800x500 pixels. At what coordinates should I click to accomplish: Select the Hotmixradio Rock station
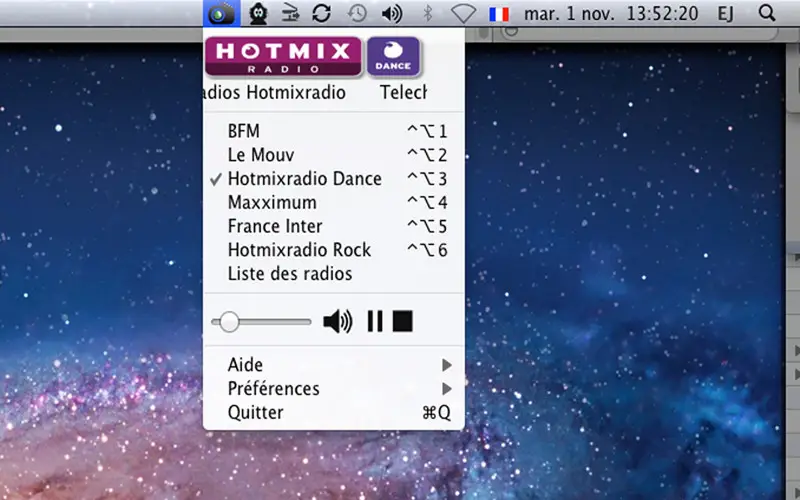(334, 250)
